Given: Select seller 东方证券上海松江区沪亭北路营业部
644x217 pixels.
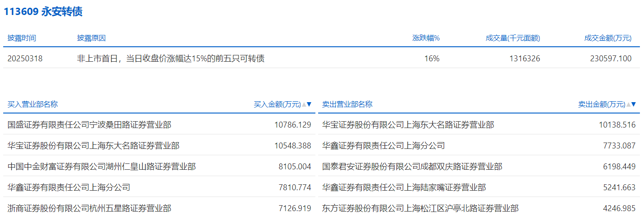Looking at the screenshot, I should 420,208.
